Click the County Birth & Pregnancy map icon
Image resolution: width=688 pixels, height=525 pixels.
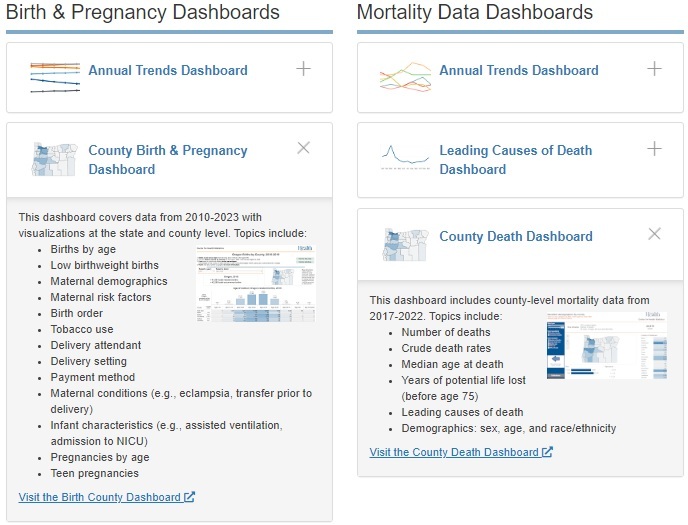click(x=54, y=160)
